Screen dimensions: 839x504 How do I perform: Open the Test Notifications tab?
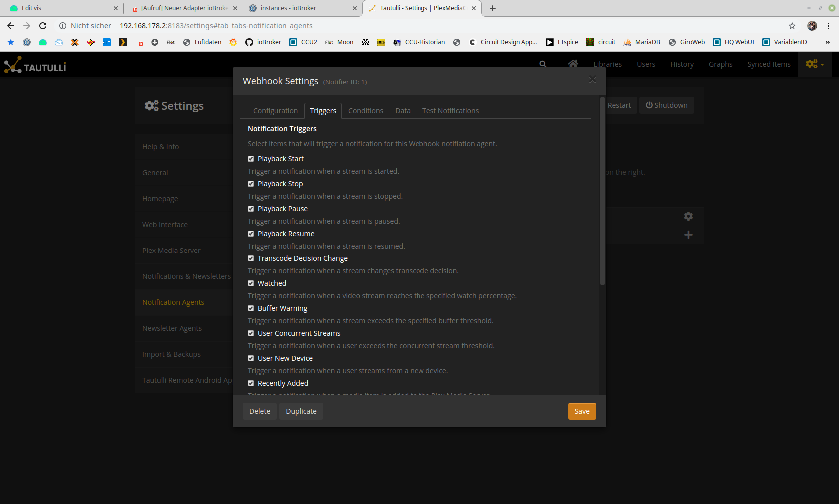(450, 111)
